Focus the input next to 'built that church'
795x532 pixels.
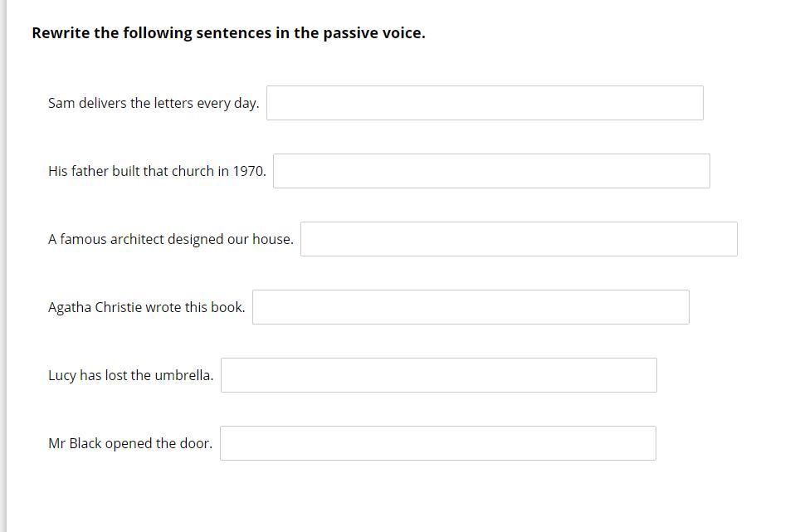tap(491, 171)
